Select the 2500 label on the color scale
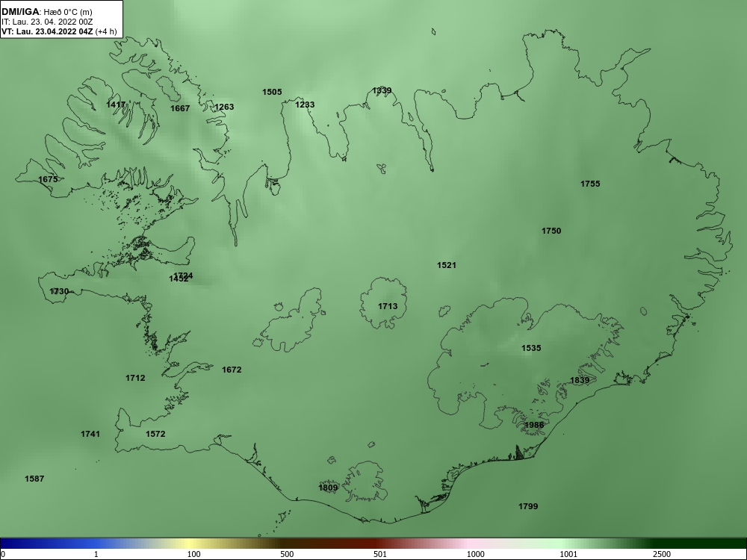Screen dimensions: 747x560 click(662, 554)
